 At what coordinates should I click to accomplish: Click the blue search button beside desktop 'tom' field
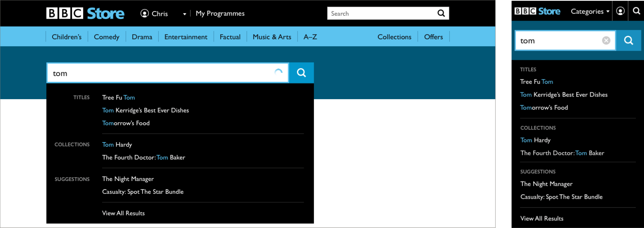[x=301, y=73]
